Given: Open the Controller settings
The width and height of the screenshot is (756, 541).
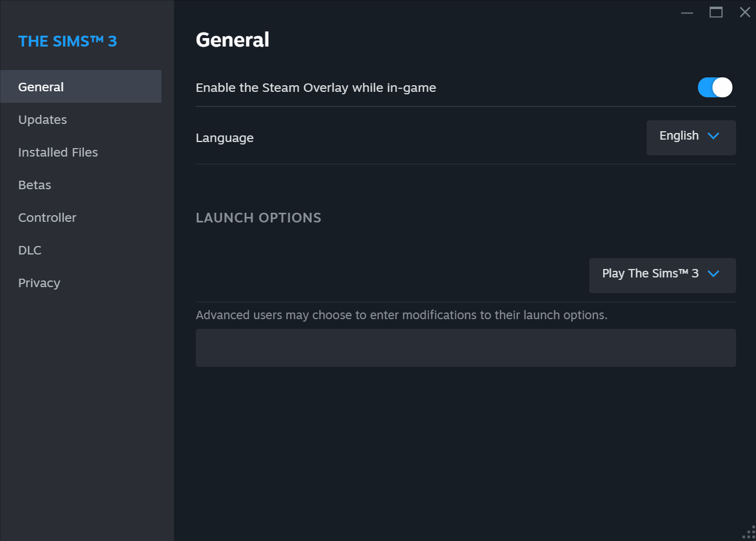Looking at the screenshot, I should click(x=47, y=218).
